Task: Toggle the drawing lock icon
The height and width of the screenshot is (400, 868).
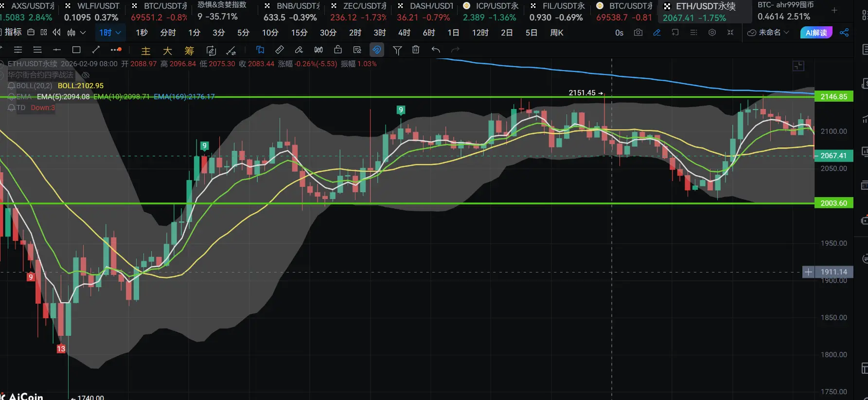Action: point(338,50)
